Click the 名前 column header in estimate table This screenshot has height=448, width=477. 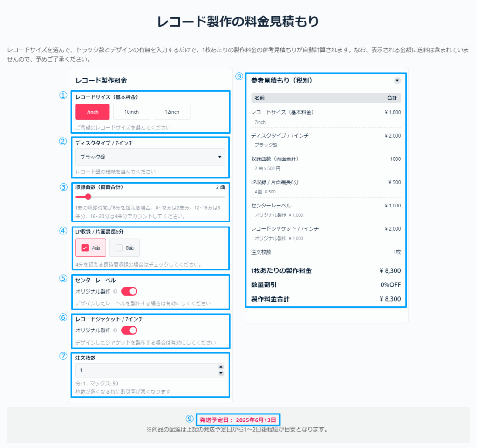pos(259,98)
